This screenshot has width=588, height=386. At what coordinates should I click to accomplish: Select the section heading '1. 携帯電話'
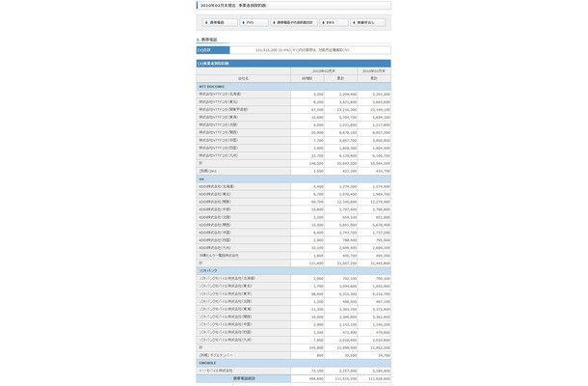click(x=206, y=40)
